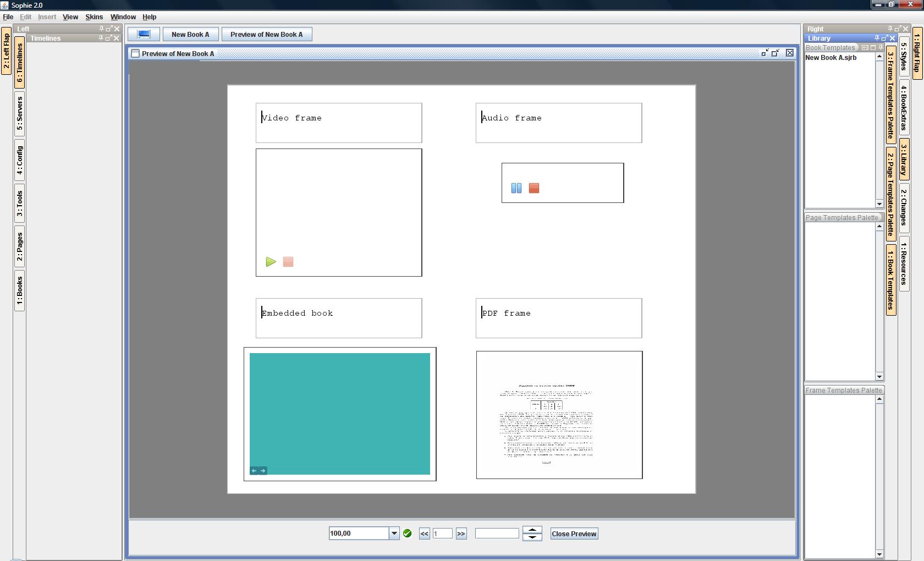Pause the audio in the Audio frame
This screenshot has height=561, width=924.
pyautogui.click(x=516, y=188)
